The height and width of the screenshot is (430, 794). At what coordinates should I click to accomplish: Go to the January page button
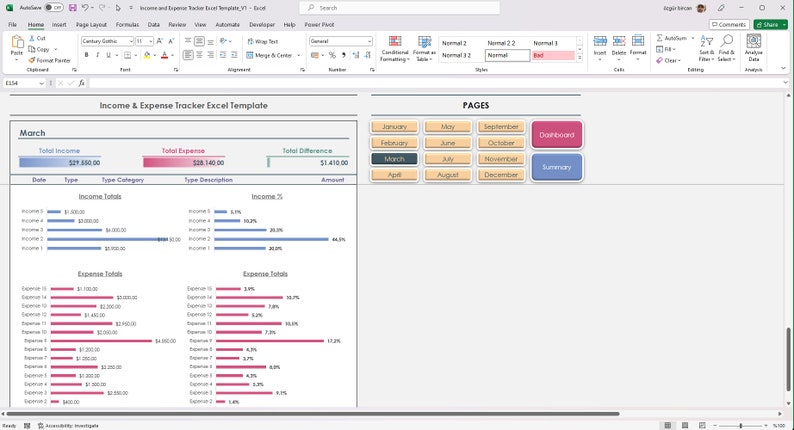[394, 127]
